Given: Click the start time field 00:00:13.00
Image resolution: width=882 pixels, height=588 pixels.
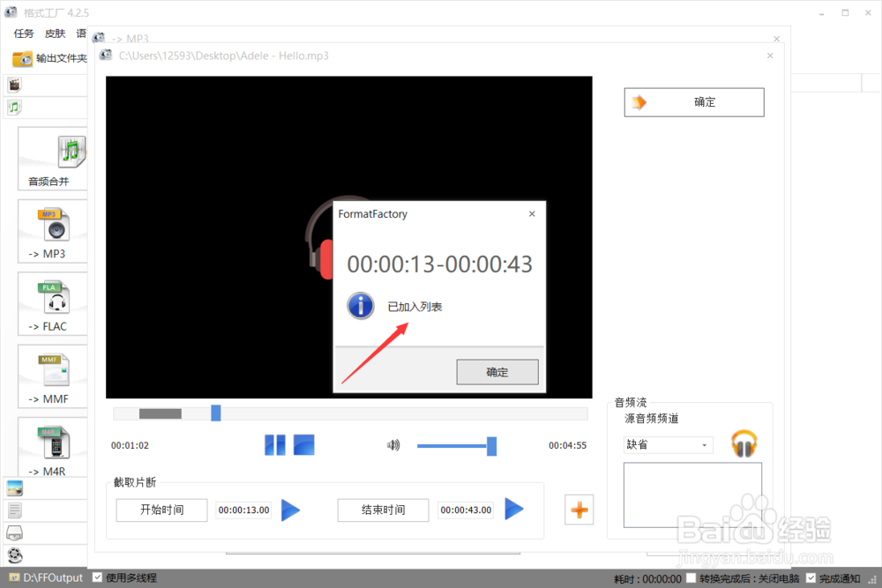Looking at the screenshot, I should click(x=243, y=510).
